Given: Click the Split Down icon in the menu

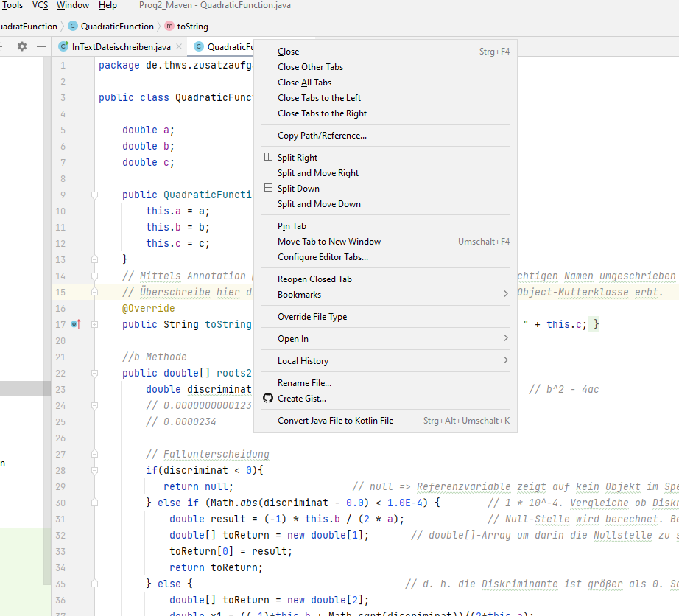Looking at the screenshot, I should coord(267,188).
